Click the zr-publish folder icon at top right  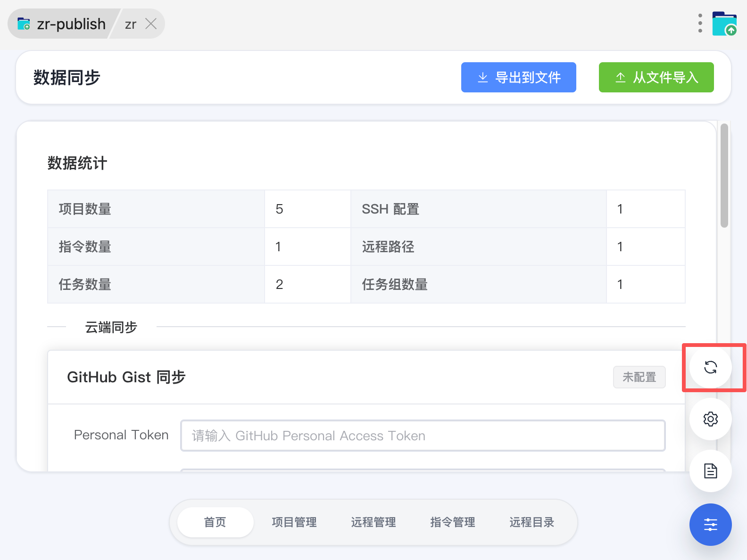click(724, 24)
